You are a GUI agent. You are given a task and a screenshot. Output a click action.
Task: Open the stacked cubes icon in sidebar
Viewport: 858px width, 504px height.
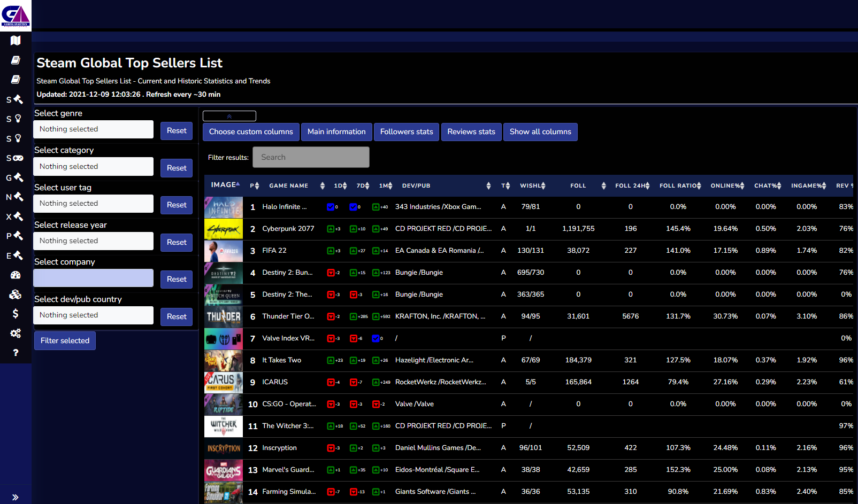[x=16, y=294]
